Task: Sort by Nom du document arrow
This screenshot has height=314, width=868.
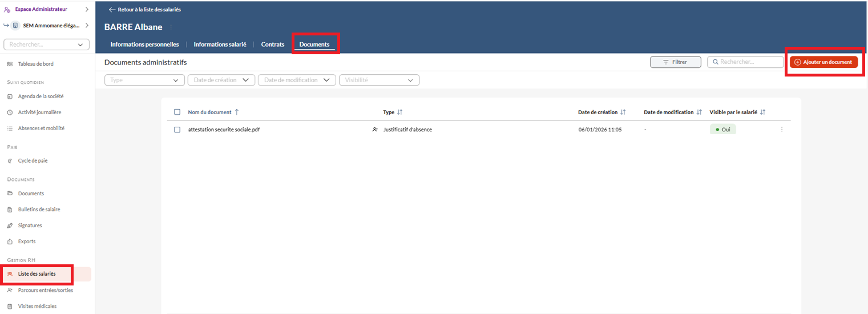Action: 237,112
